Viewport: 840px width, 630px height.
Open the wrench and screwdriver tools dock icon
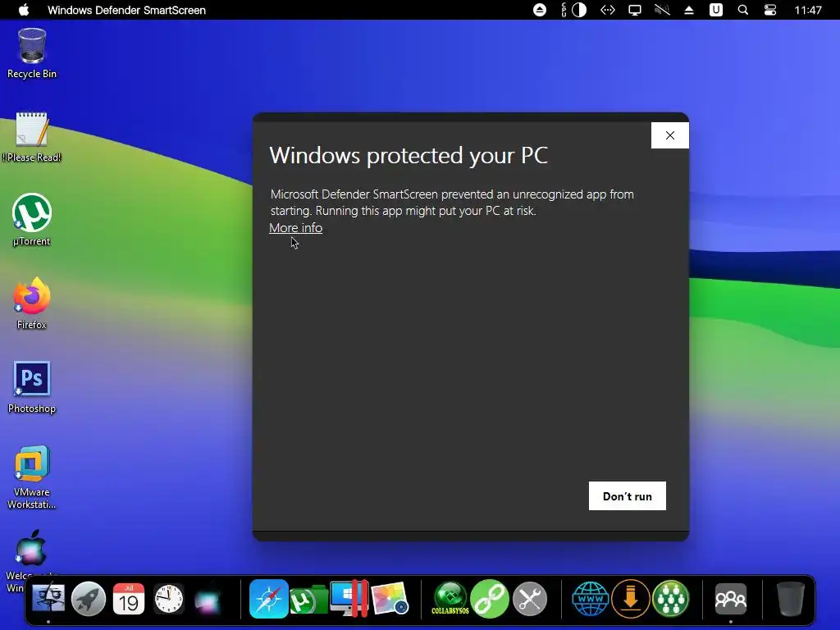(x=530, y=598)
